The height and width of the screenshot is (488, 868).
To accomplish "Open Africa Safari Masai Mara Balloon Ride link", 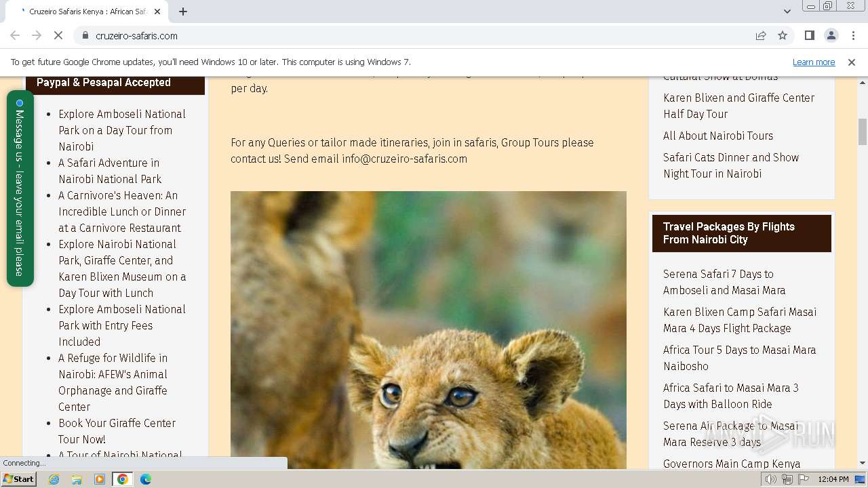I will 731,396.
